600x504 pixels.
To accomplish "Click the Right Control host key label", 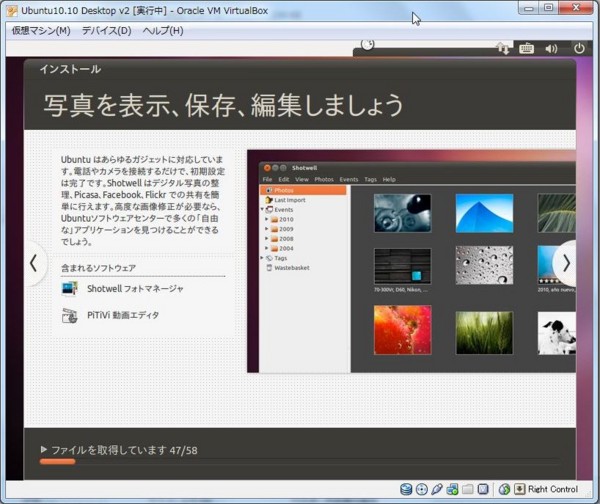I will (553, 489).
